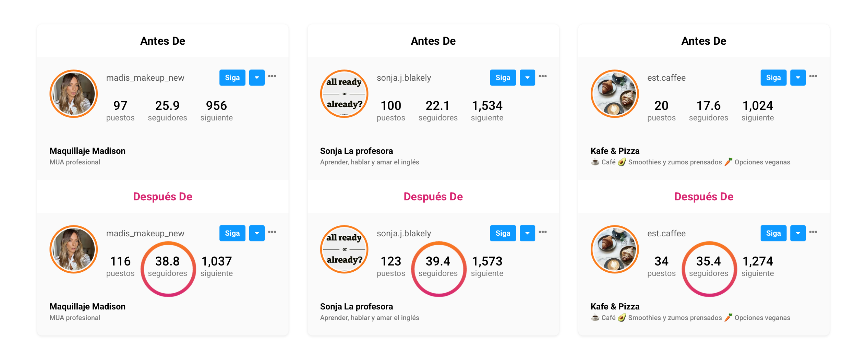This screenshot has width=868, height=362.
Task: Open the est.caffee croissant avatar in Antes card
Action: pyautogui.click(x=614, y=94)
